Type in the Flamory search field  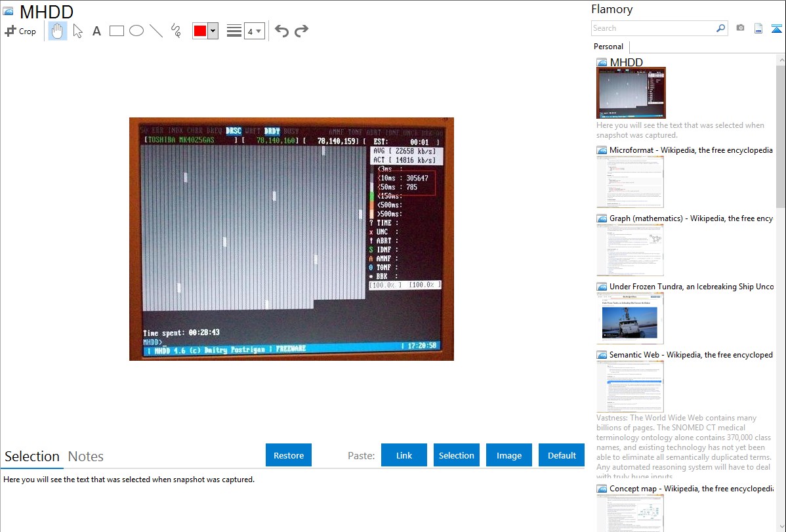pos(653,28)
